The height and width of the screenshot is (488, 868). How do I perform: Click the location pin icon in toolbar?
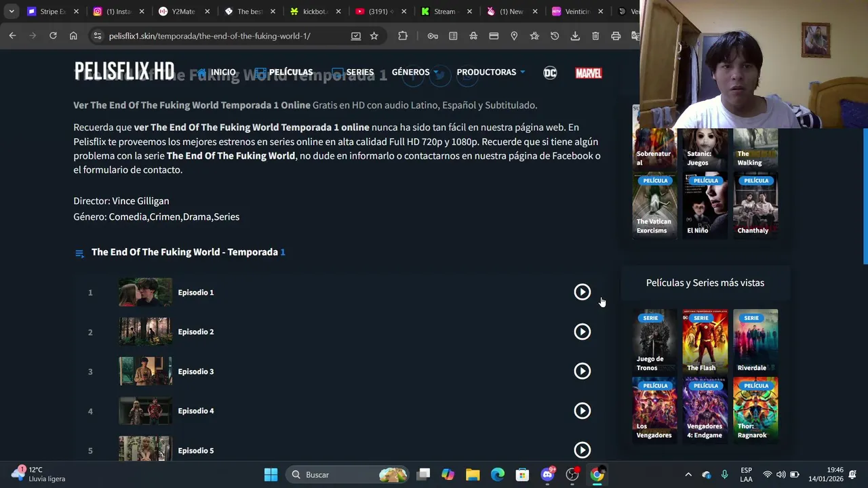[x=514, y=36]
